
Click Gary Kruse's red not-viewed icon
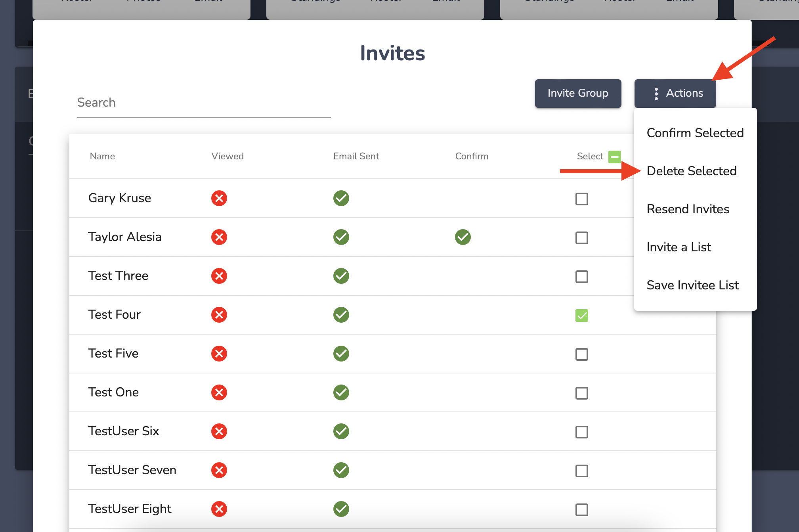coord(219,198)
